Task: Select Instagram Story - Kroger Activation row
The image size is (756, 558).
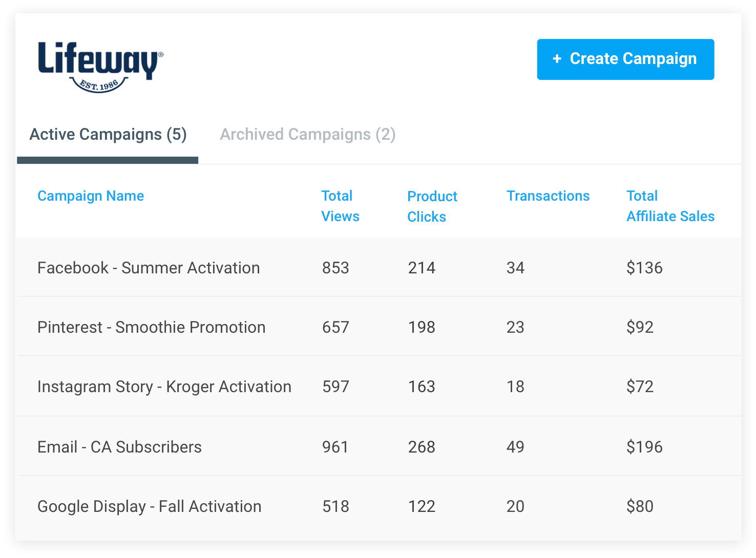Action: click(379, 387)
